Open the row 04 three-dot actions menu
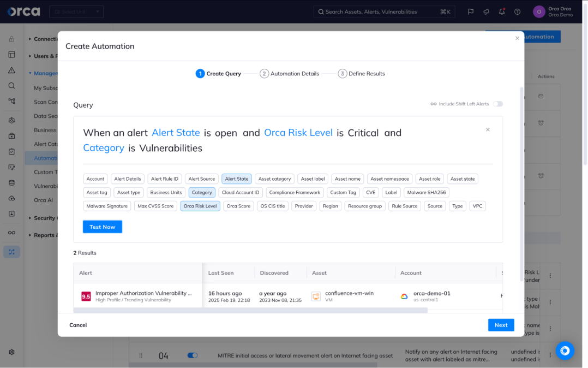This screenshot has height=368, width=588. click(x=550, y=355)
